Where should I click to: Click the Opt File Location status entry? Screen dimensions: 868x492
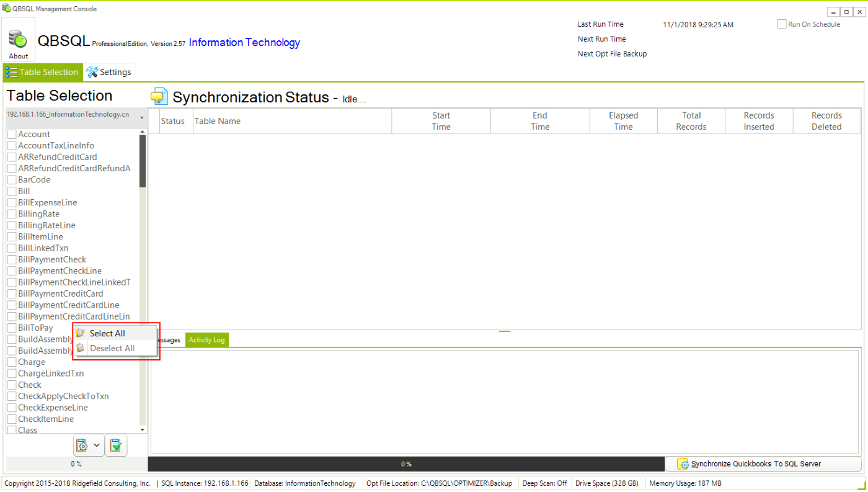coord(439,483)
